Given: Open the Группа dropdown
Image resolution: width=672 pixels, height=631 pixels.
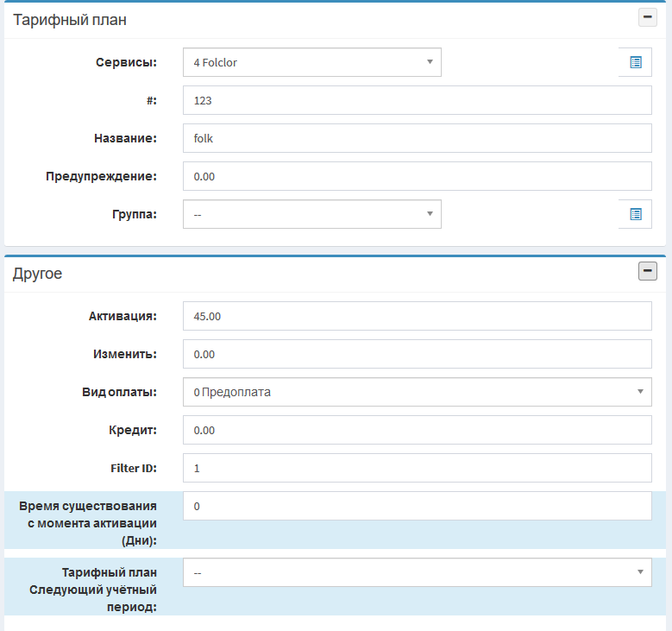Looking at the screenshot, I should pos(311,214).
